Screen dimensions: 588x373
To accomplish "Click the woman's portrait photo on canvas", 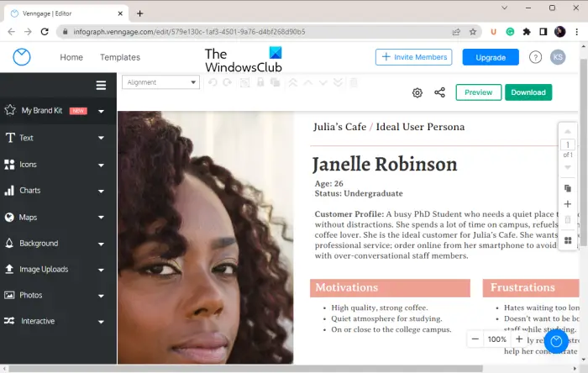I will (x=206, y=238).
